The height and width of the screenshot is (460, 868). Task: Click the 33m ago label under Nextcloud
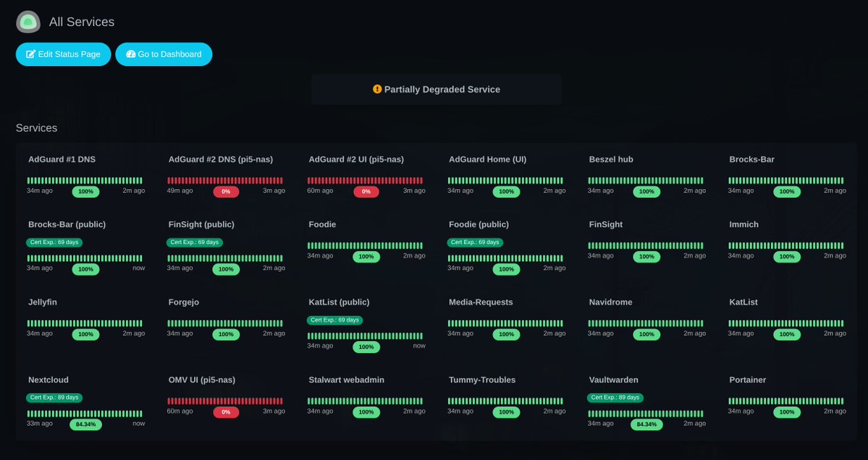tap(40, 424)
